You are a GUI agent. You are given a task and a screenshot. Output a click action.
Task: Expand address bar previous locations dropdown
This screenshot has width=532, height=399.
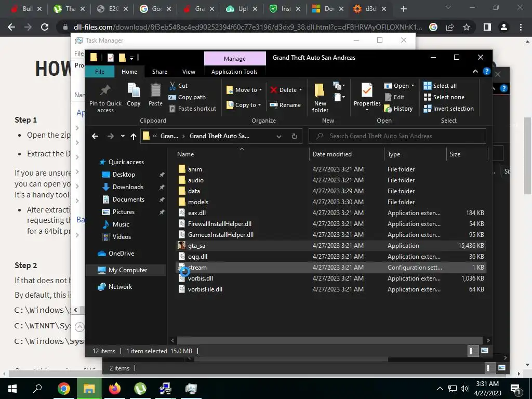279,136
